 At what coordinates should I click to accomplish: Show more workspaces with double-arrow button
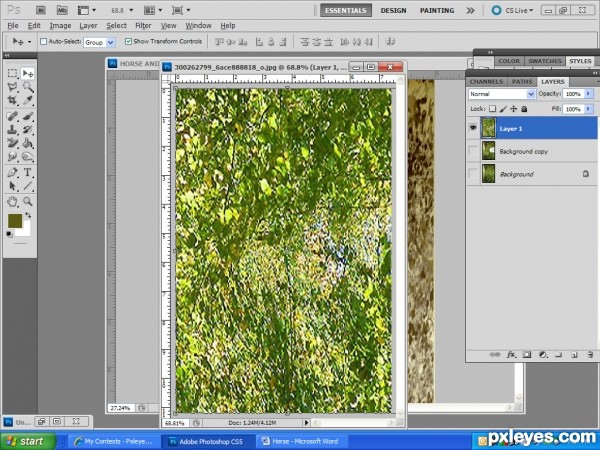[x=471, y=10]
